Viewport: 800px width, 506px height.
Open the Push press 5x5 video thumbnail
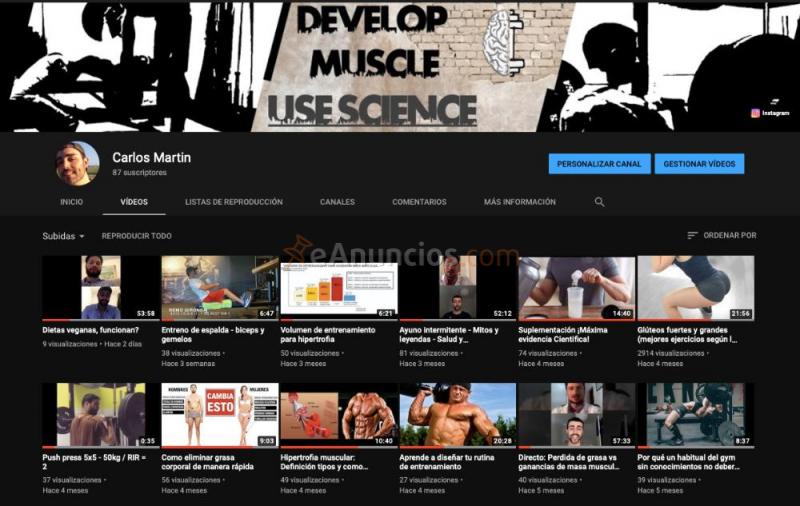coord(100,414)
